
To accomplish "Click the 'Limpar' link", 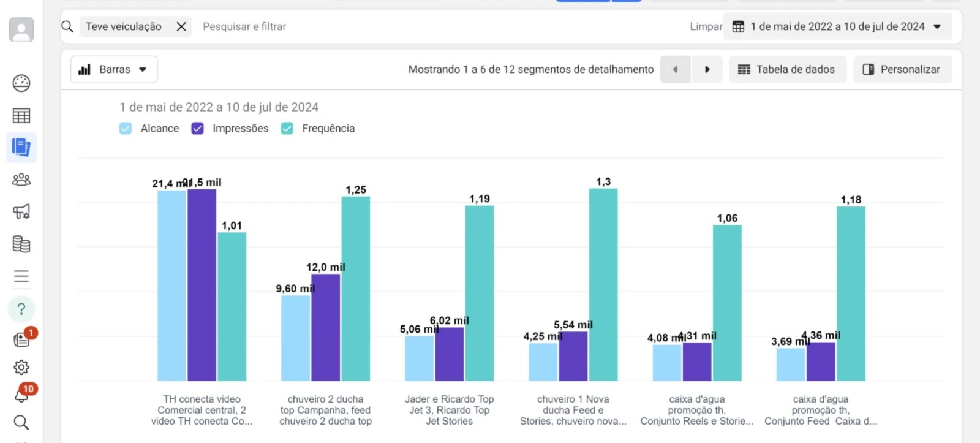I will coord(706,26).
